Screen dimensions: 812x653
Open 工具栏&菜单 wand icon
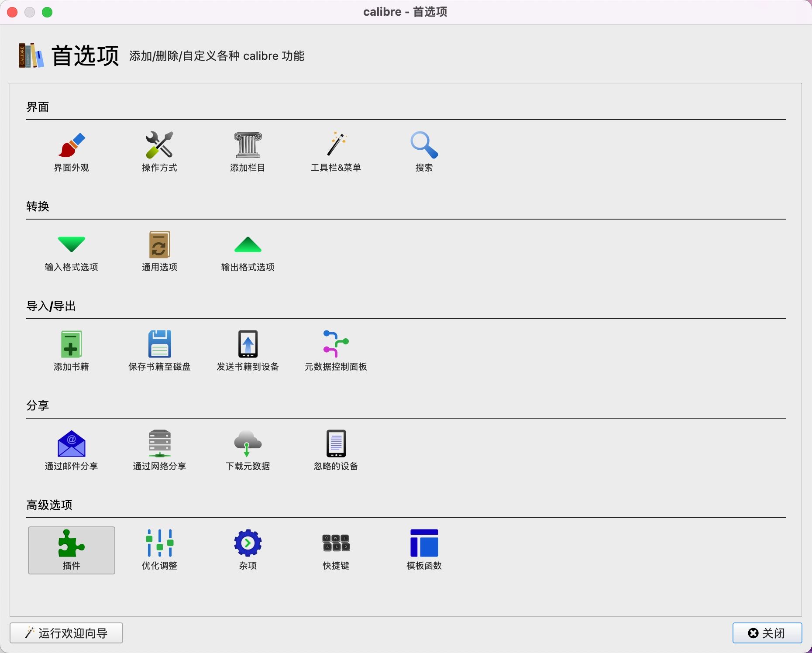coord(336,152)
